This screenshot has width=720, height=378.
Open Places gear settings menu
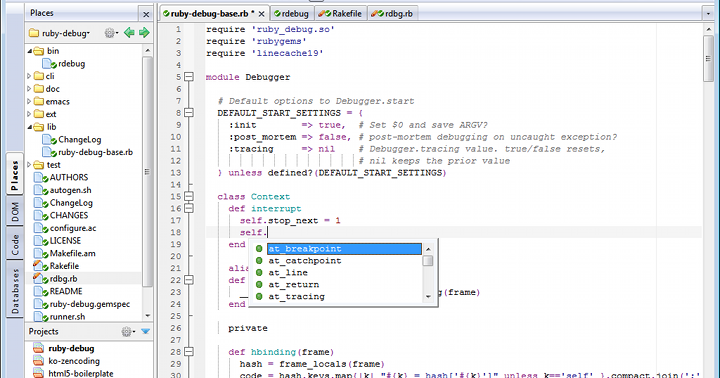[x=111, y=33]
